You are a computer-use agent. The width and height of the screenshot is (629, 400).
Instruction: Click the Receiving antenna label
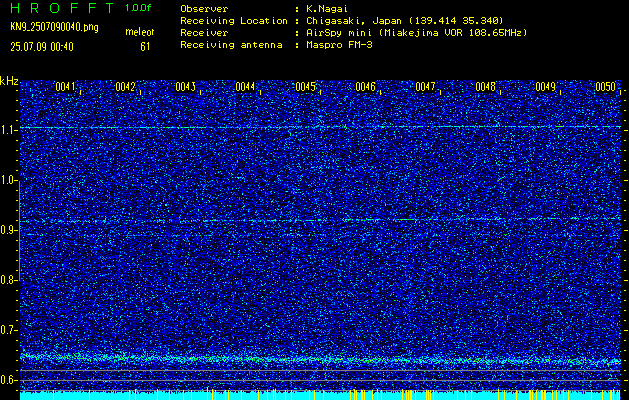pyautogui.click(x=231, y=45)
